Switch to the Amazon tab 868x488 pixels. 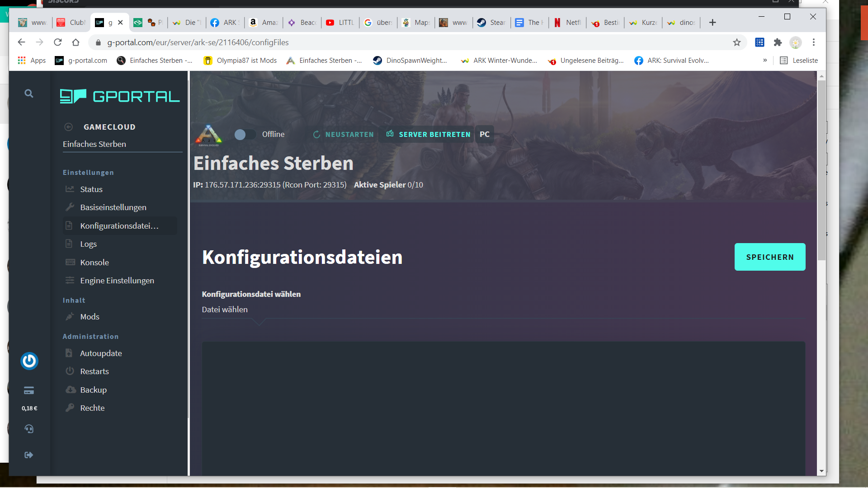click(264, 23)
